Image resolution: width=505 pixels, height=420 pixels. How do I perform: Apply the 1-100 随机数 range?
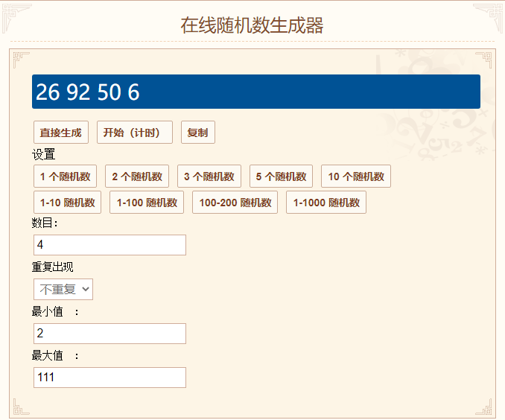(147, 203)
